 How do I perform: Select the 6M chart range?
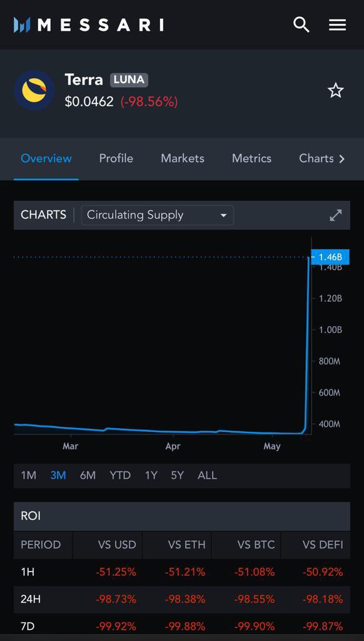pos(88,476)
